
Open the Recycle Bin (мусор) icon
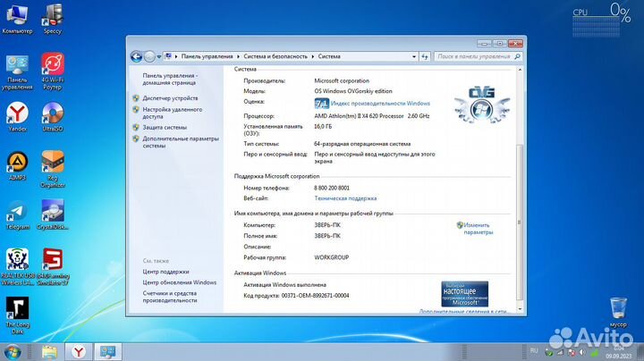(x=617, y=309)
